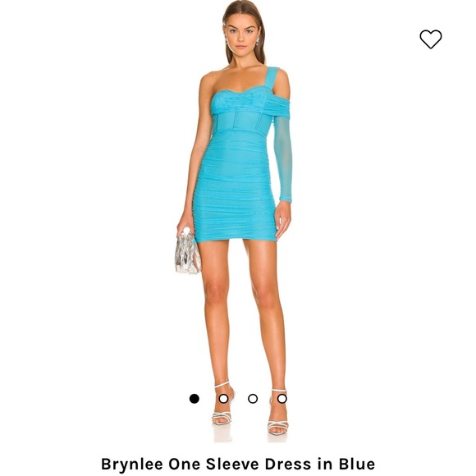Viewport: 476px width, 476px height.
Task: Tap the white strappy sandal on the left foot
Action: [223, 404]
